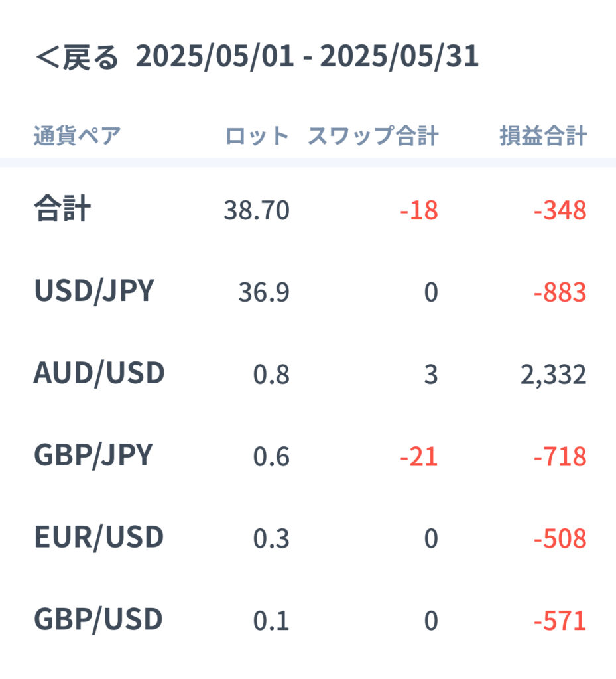
Task: Sort by ロット column header
Action: tap(257, 135)
